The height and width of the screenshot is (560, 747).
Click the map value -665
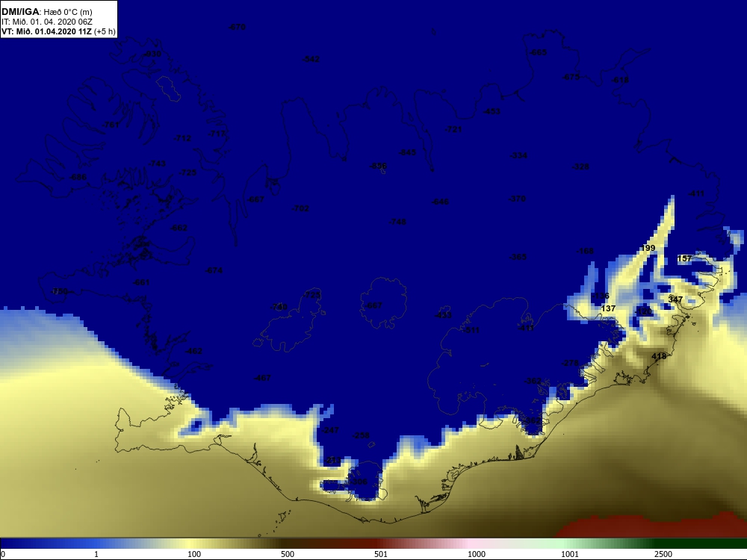[539, 52]
